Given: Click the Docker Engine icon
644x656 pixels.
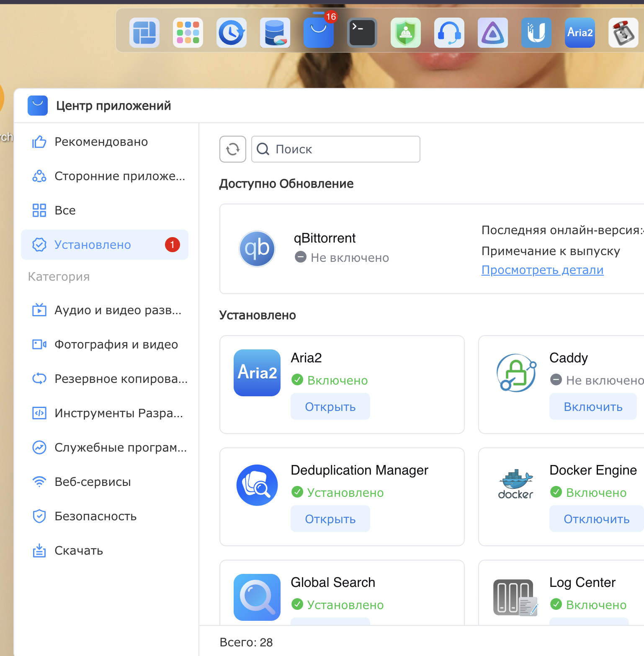Looking at the screenshot, I should coord(516,484).
